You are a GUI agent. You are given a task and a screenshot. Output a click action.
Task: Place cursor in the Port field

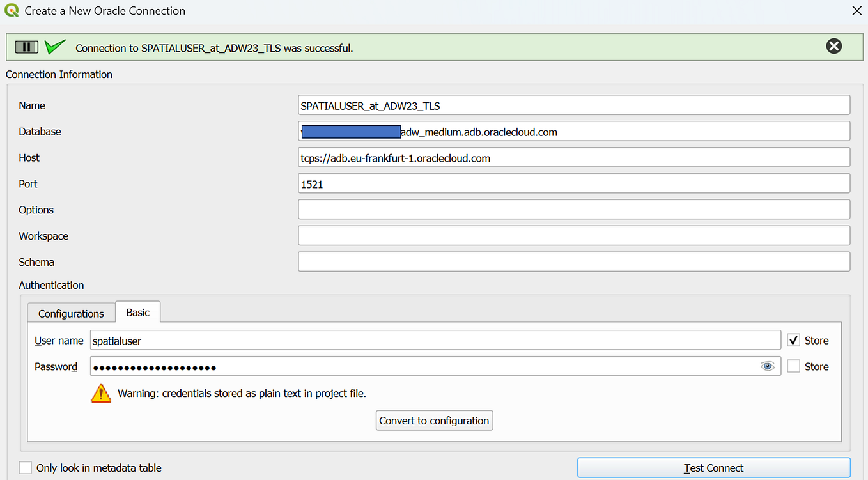coord(574,183)
